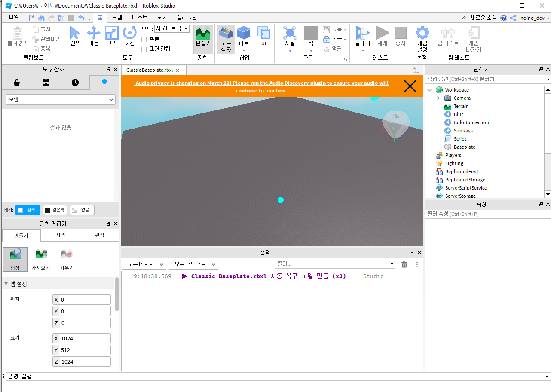Open the UI insert tool
Viewport: 551px width, 392px height.
pyautogui.click(x=263, y=36)
